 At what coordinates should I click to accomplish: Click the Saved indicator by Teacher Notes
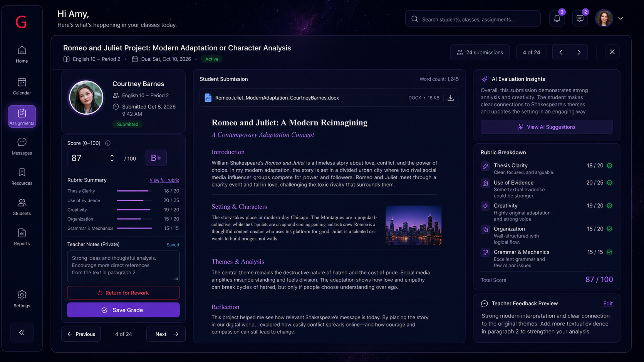pos(173,245)
